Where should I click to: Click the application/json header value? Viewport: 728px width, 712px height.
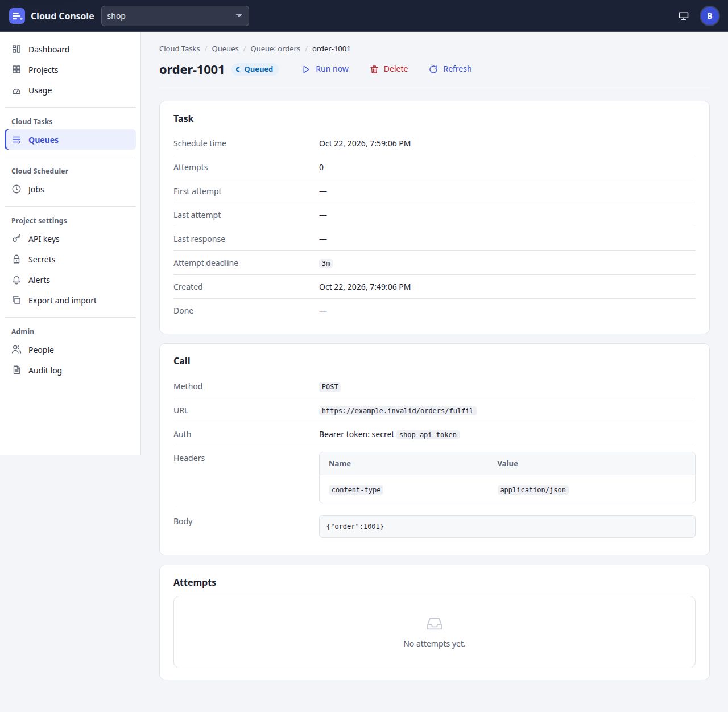point(533,490)
